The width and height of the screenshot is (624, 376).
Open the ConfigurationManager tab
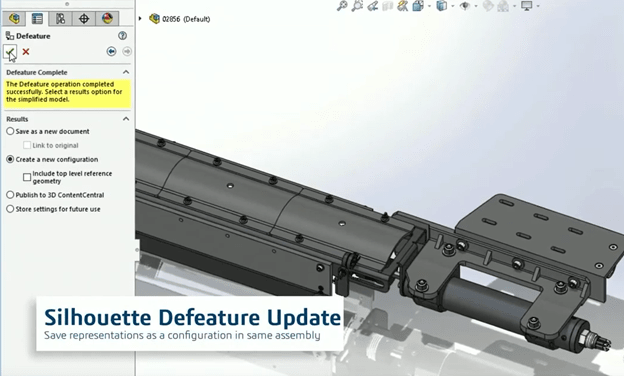point(60,18)
